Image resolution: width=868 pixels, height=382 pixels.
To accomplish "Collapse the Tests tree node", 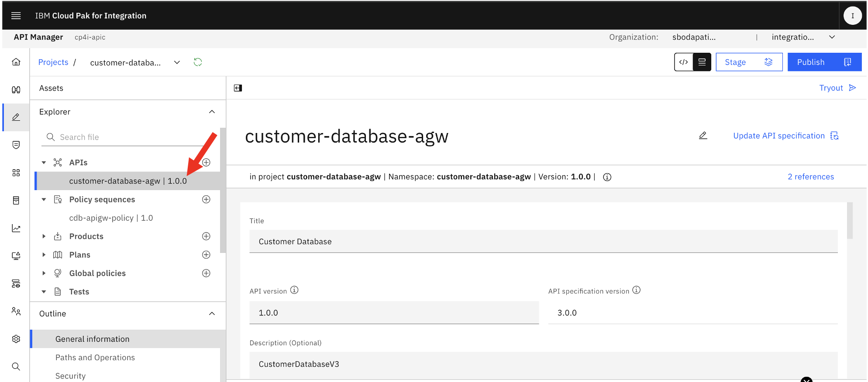I will pos(44,292).
